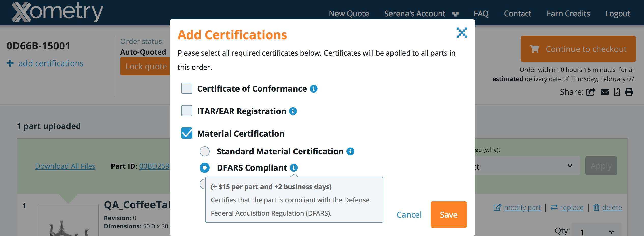Screen dimensions: 644x236
Task: Open the Download All Files link
Action: pos(65,166)
